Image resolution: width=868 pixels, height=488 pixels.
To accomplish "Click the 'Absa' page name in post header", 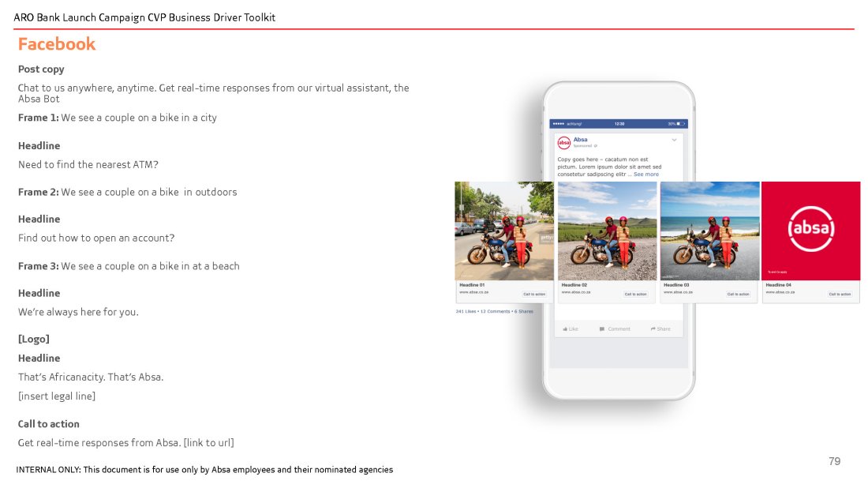I will (x=580, y=140).
